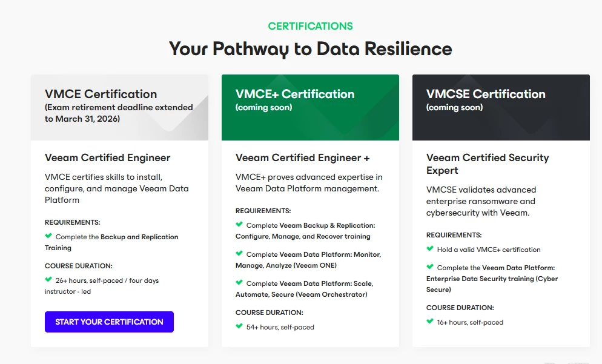Click checkmark next to 54+ hours duration
Viewport: 602px width, 364px height.
click(239, 326)
